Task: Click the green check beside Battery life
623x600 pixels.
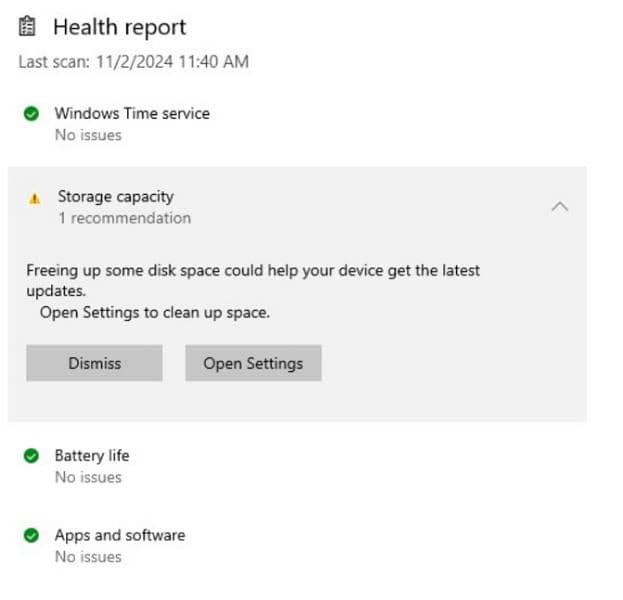Action: pyautogui.click(x=31, y=456)
